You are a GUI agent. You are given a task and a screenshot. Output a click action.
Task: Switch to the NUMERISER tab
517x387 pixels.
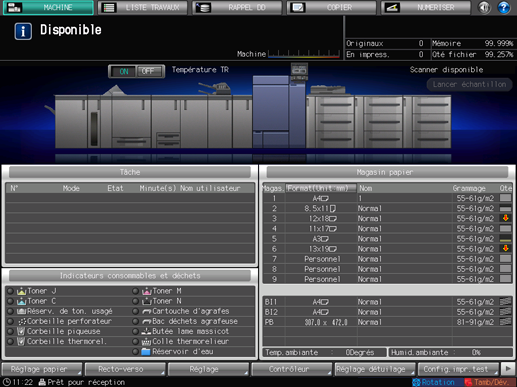(426, 7)
